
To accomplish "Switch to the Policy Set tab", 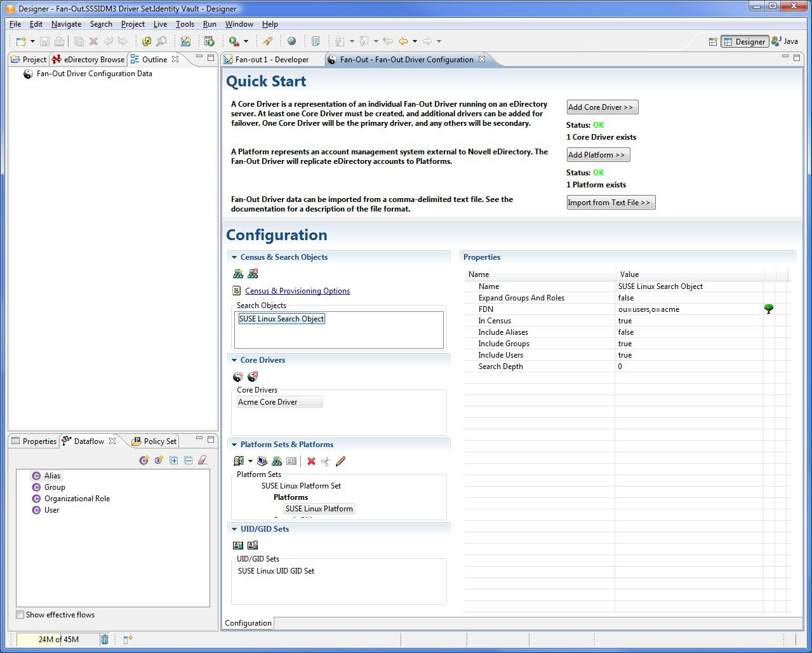I will pos(159,441).
